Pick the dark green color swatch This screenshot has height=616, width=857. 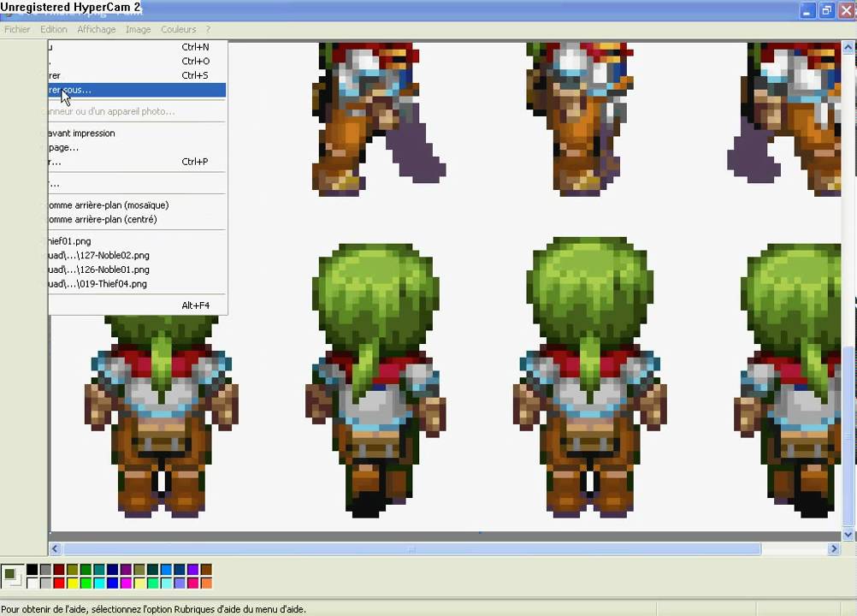(86, 570)
